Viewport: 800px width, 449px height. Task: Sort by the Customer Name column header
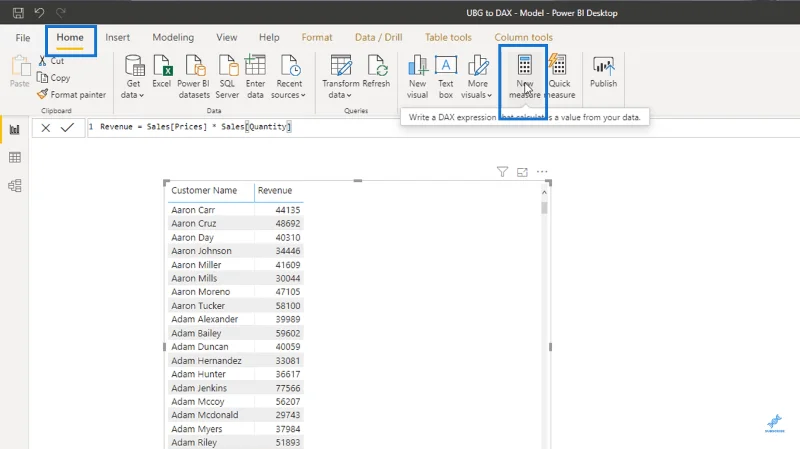(204, 190)
